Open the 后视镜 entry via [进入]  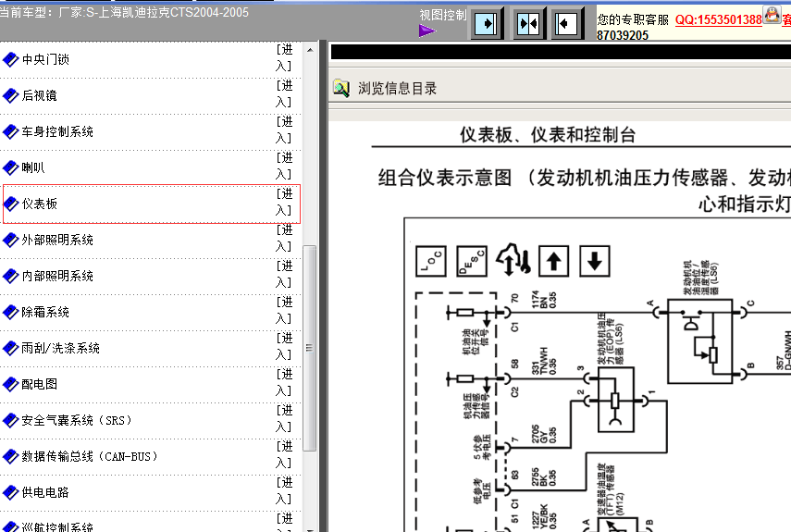click(x=284, y=93)
